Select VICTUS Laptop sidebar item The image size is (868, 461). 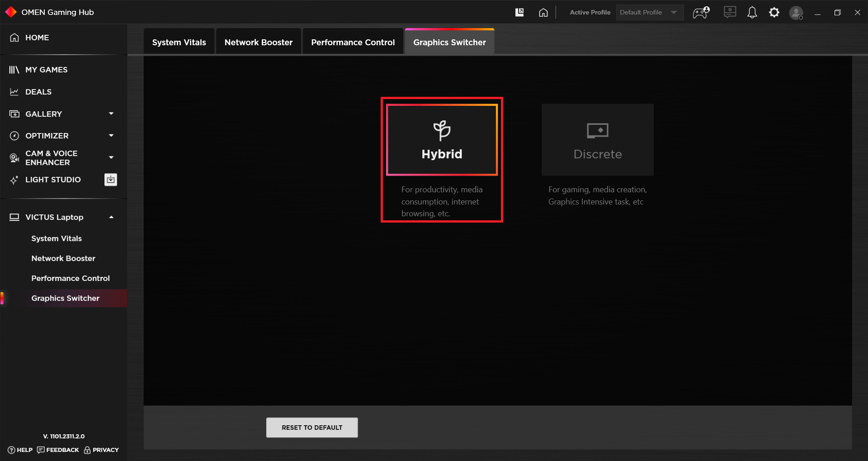tap(54, 217)
